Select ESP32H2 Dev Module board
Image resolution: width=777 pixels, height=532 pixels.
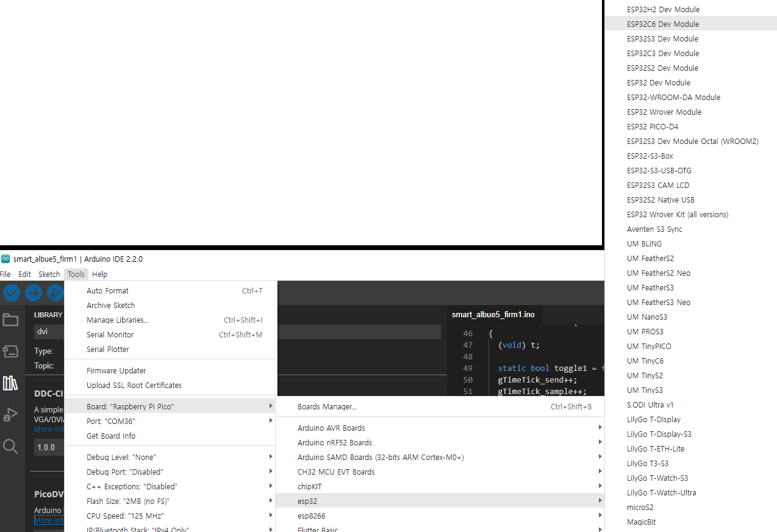(x=690, y=10)
